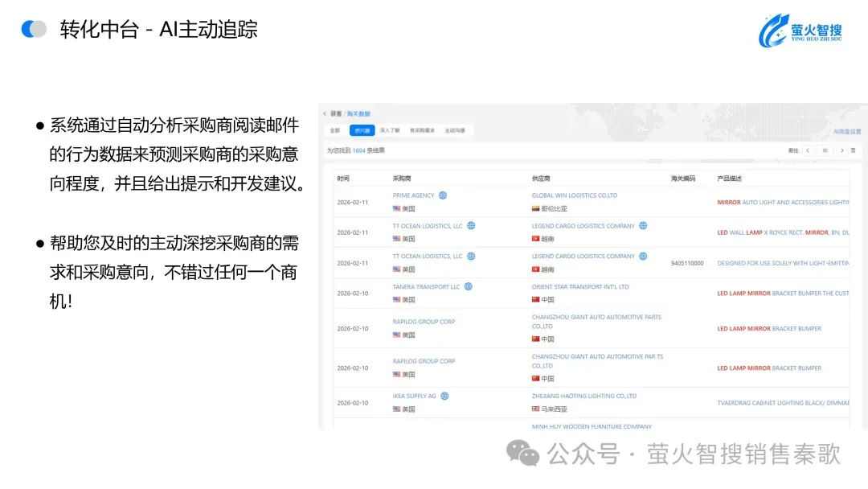The height and width of the screenshot is (489, 868).
Task: Click the 采购商 column header
Action: tap(402, 179)
